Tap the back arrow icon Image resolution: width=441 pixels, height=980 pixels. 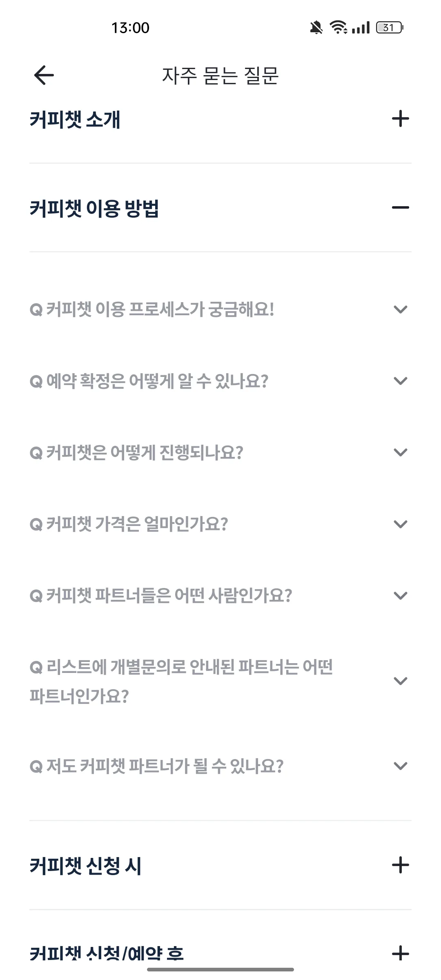44,75
